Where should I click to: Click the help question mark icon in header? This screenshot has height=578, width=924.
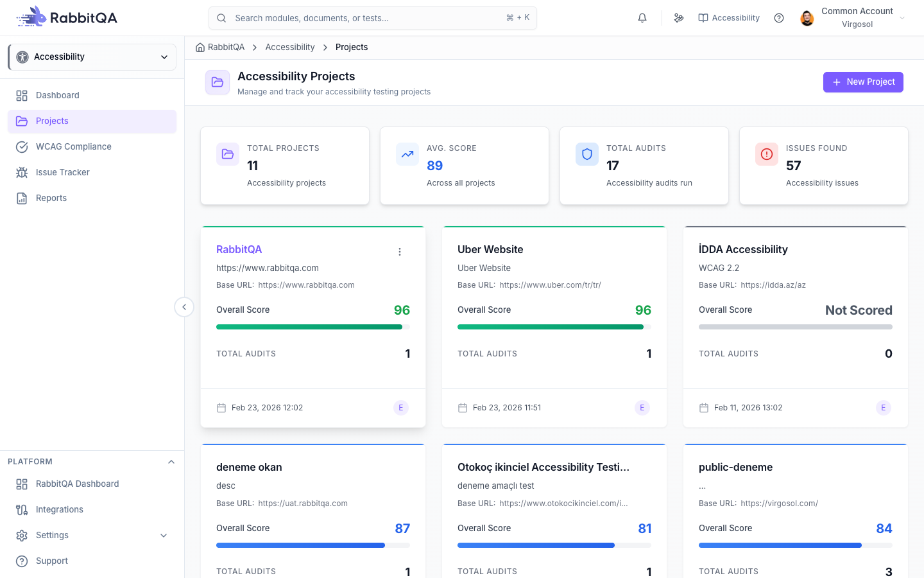click(779, 18)
